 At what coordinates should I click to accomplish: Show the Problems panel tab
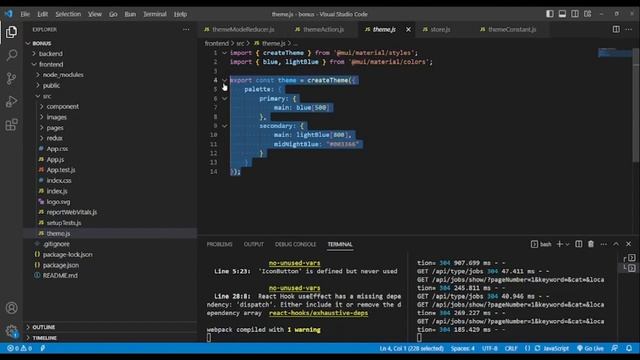pos(219,244)
